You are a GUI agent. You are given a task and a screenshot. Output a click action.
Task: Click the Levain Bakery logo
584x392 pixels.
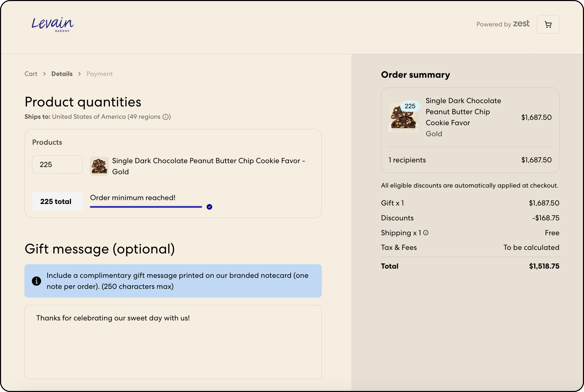click(x=53, y=25)
